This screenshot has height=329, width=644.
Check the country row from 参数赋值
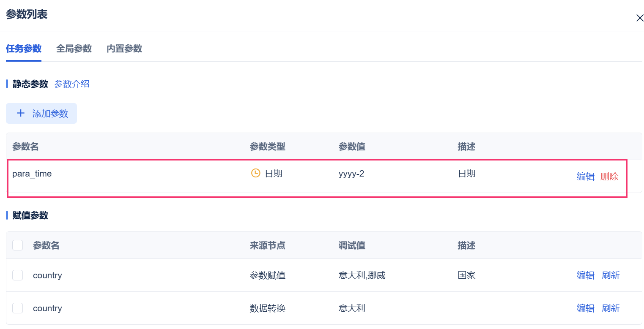(18, 275)
